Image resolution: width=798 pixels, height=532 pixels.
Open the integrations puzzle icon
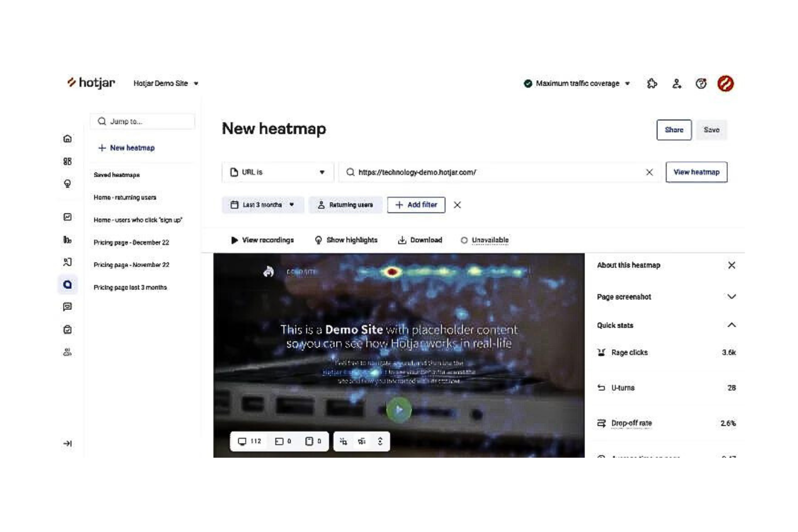coord(652,84)
